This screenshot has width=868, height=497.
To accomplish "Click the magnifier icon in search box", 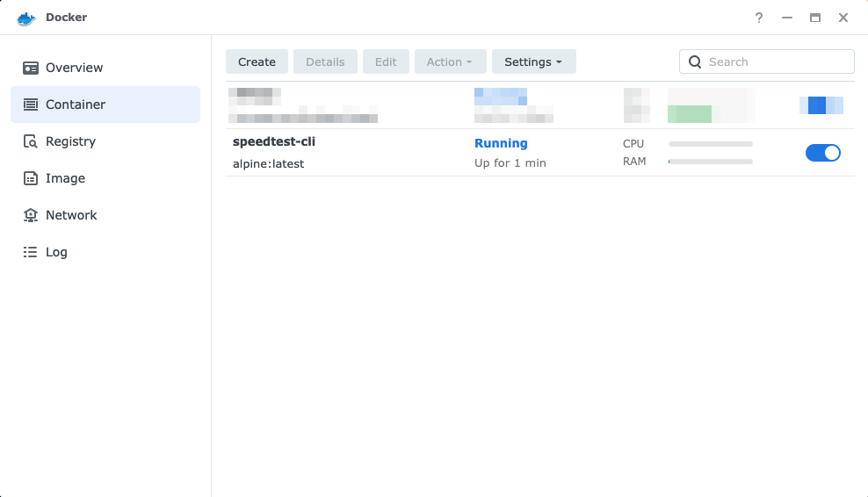I will [x=695, y=61].
